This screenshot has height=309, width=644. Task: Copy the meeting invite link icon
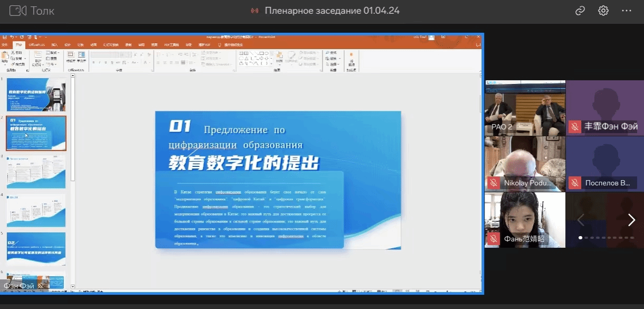(580, 11)
